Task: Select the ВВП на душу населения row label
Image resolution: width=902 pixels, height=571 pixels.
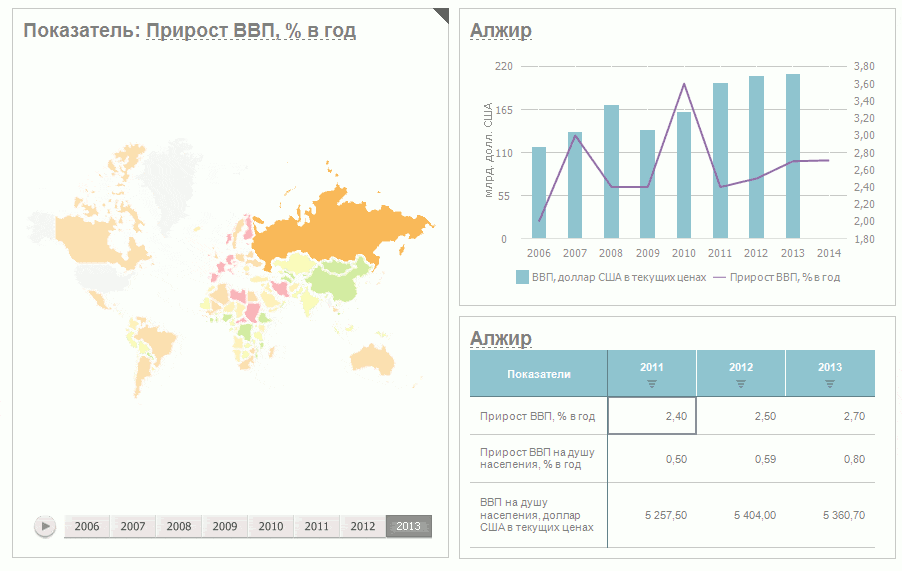Action: pyautogui.click(x=538, y=515)
